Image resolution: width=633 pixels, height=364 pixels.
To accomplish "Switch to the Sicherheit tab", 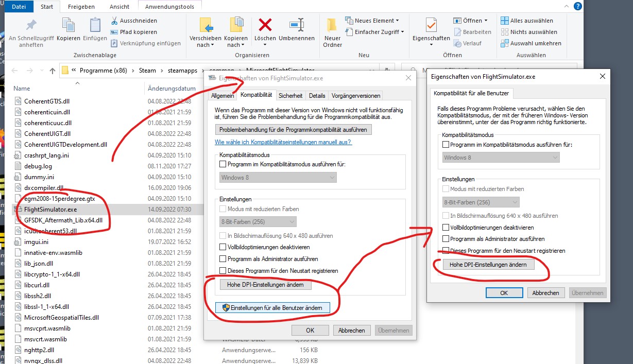I will click(x=290, y=95).
